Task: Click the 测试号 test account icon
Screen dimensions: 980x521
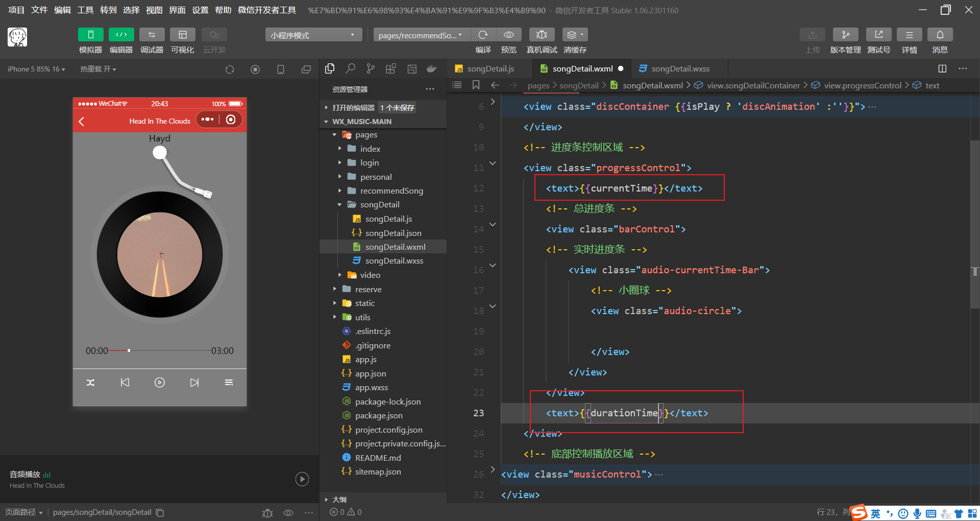Action: click(x=878, y=35)
